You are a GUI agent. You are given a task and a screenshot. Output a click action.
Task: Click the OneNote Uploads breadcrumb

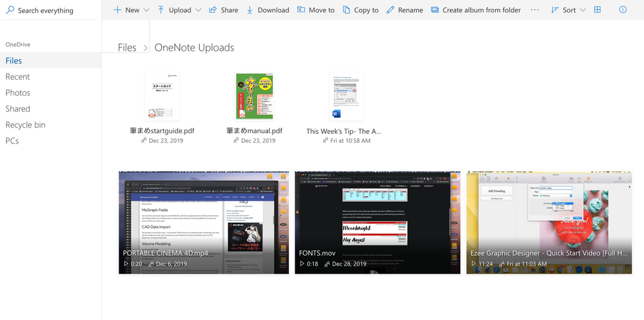pyautogui.click(x=194, y=48)
